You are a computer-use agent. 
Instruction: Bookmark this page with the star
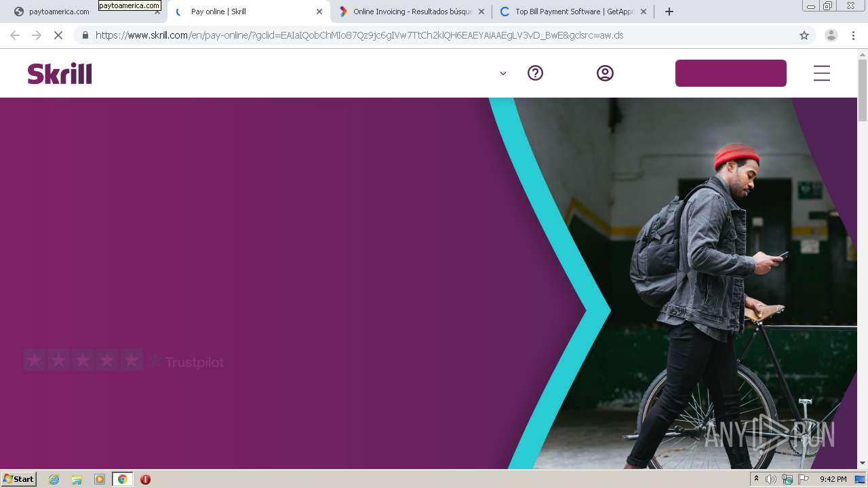804,35
